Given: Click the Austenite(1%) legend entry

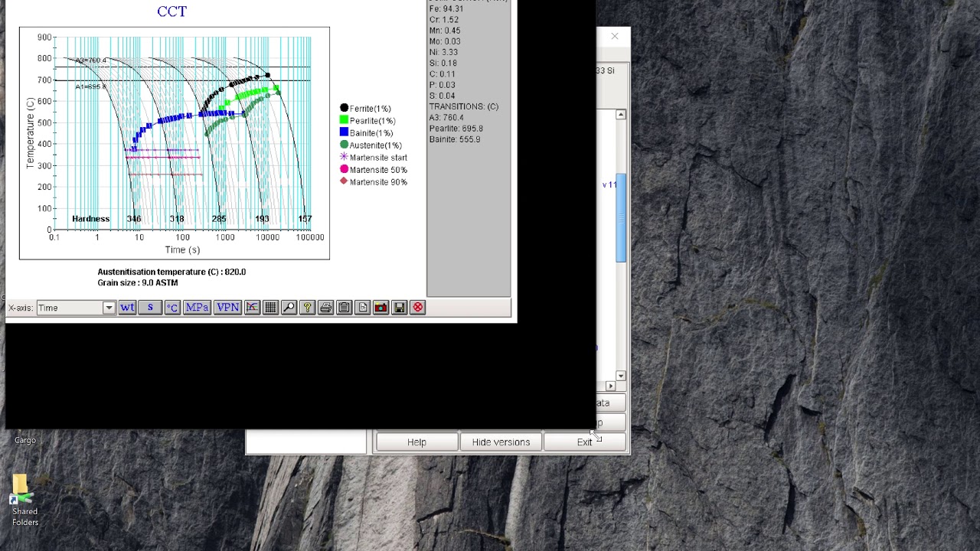Looking at the screenshot, I should tap(371, 145).
